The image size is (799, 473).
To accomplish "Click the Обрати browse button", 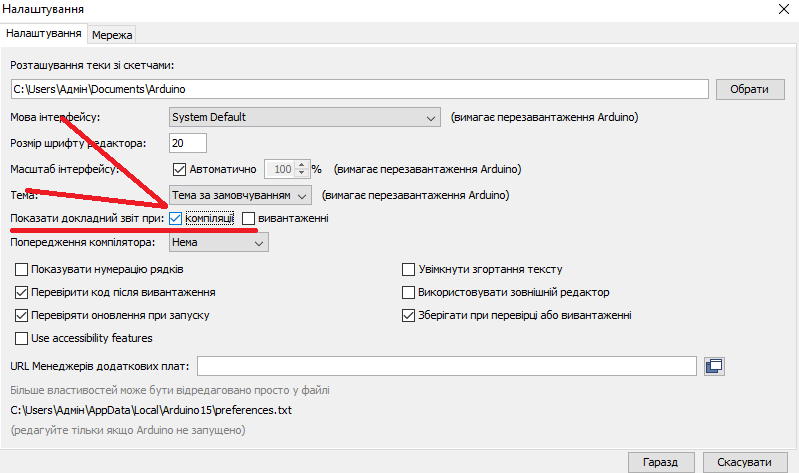I will 749,89.
